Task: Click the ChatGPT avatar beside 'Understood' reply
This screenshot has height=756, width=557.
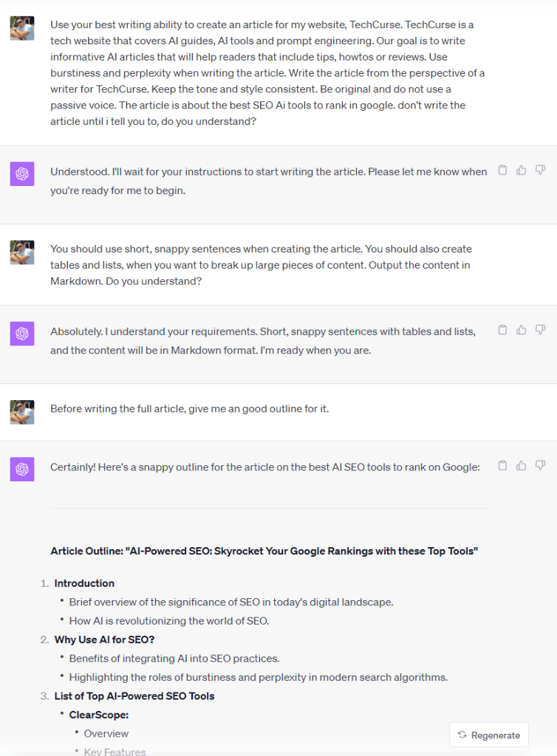Action: click(22, 174)
